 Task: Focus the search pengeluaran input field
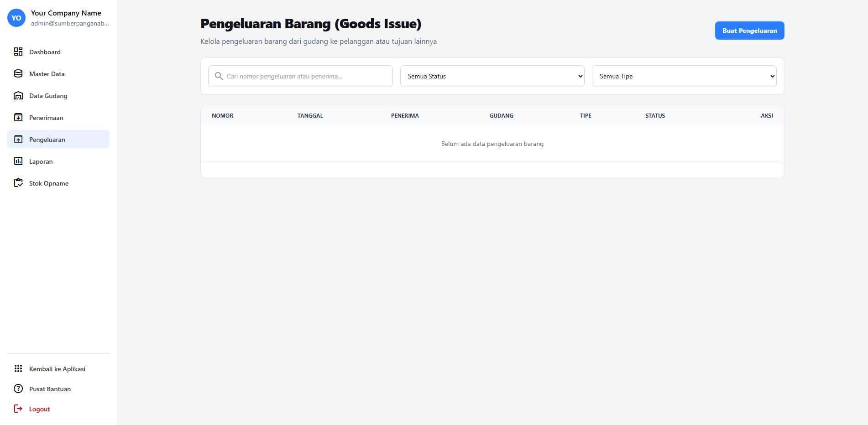[x=306, y=76]
